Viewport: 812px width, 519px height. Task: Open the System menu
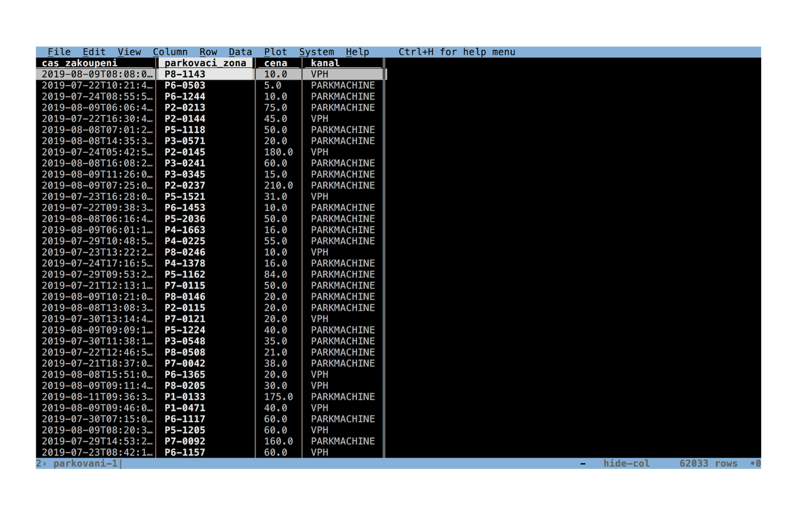317,52
